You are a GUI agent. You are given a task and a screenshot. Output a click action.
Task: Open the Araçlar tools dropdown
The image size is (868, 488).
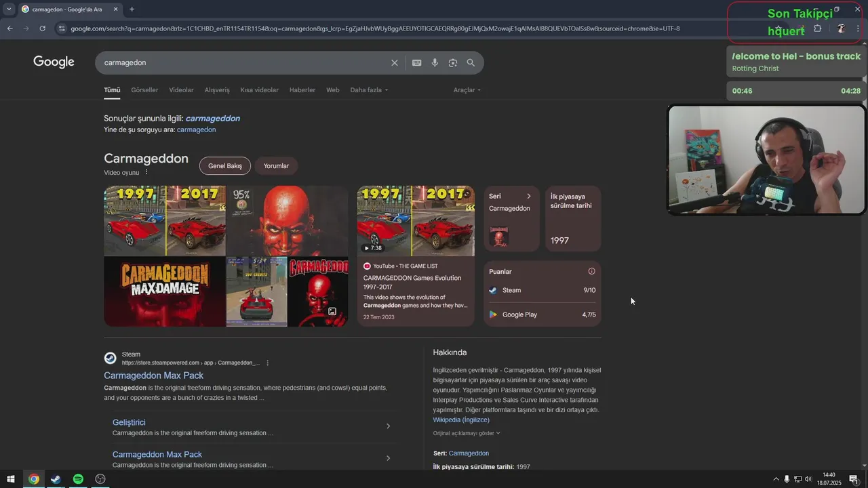click(467, 90)
